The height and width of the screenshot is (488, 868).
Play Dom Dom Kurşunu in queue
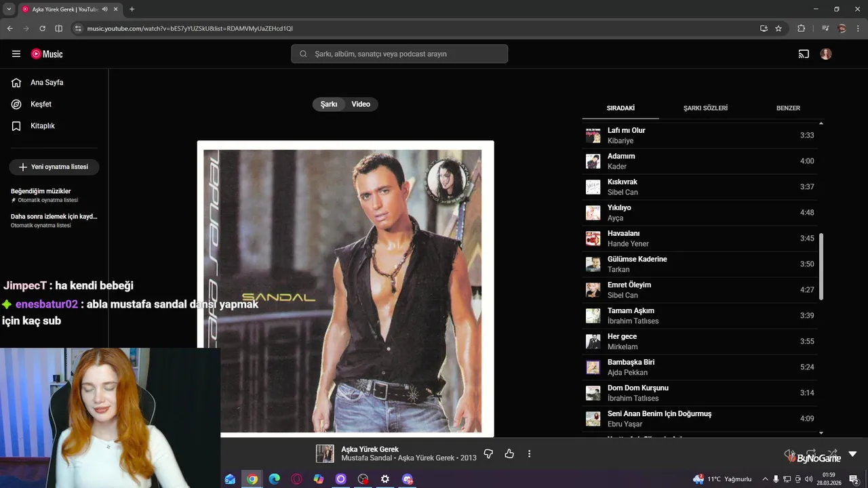click(x=700, y=393)
